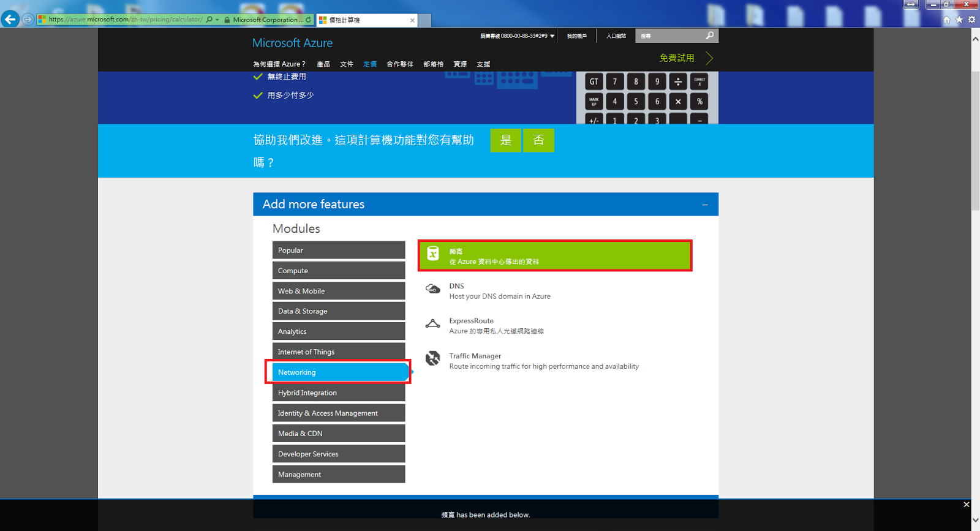This screenshot has width=980, height=531.
Task: Click the calculator keypad image
Action: pyautogui.click(x=647, y=98)
